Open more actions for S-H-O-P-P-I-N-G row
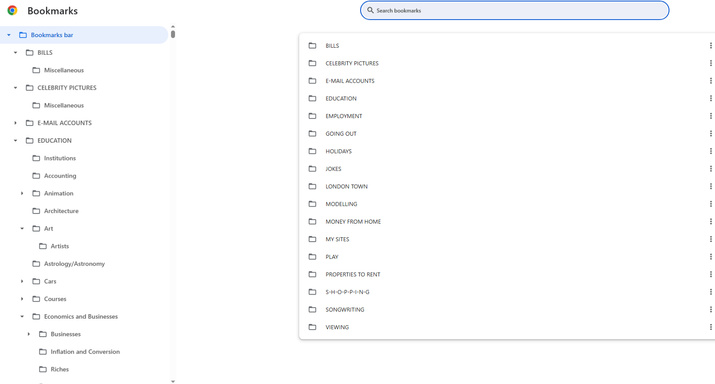The image size is (715, 384). point(710,292)
